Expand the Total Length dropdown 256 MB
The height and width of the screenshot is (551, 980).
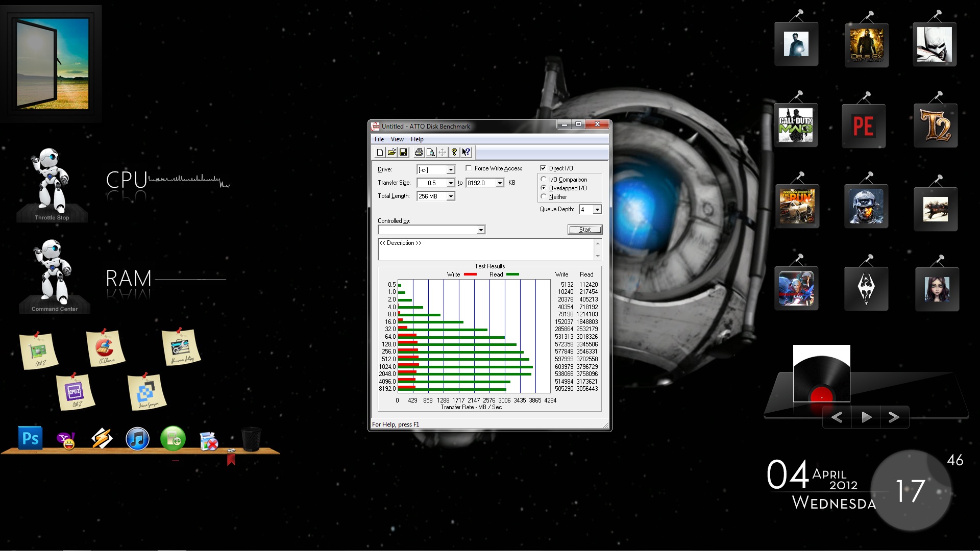point(451,196)
